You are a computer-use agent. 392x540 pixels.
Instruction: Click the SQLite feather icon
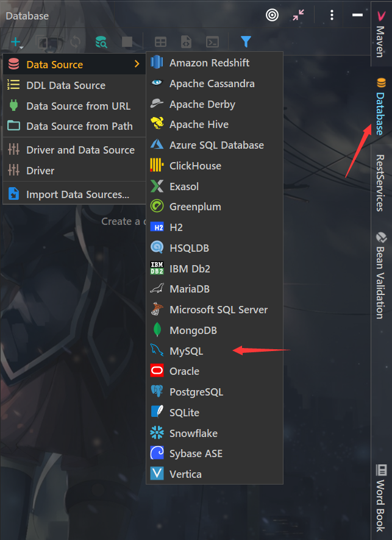point(157,411)
